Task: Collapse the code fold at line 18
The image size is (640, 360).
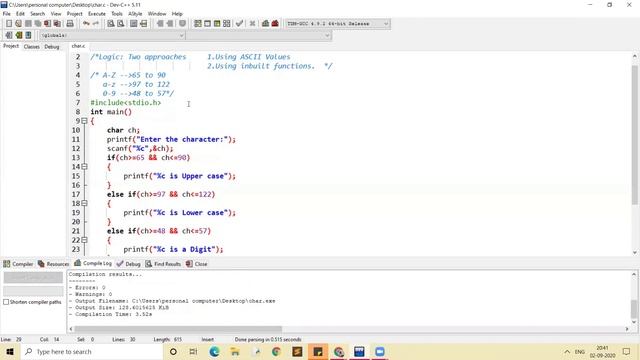Action: coord(84,203)
